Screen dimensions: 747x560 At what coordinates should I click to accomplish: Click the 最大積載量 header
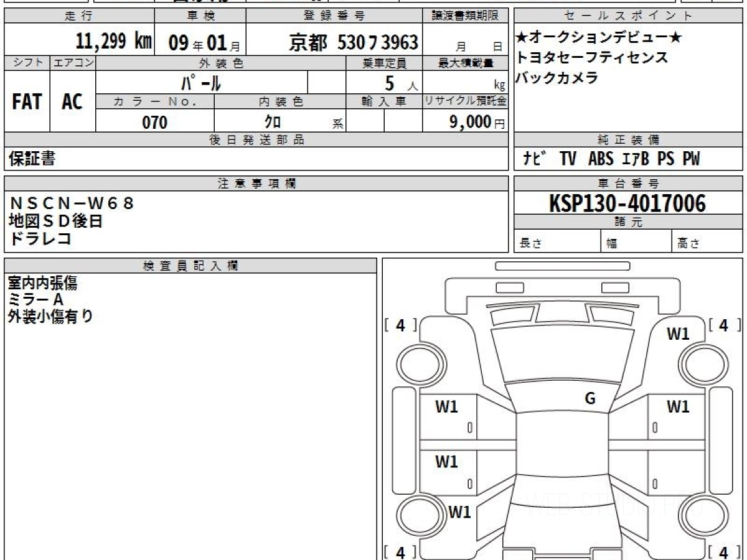coord(466,63)
